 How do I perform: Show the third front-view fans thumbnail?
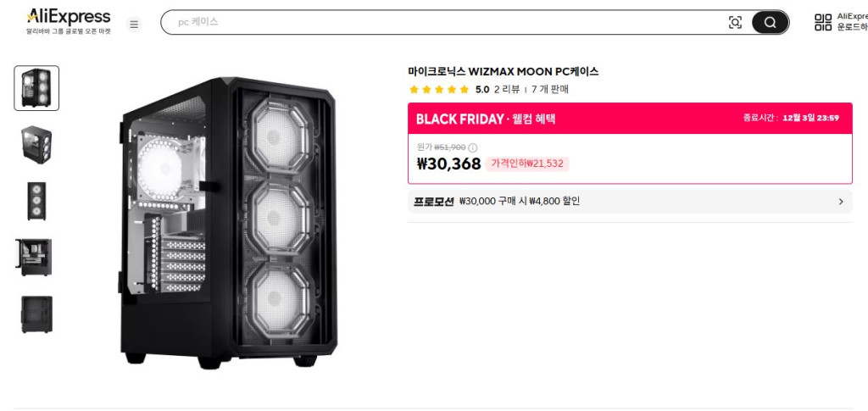click(x=36, y=201)
